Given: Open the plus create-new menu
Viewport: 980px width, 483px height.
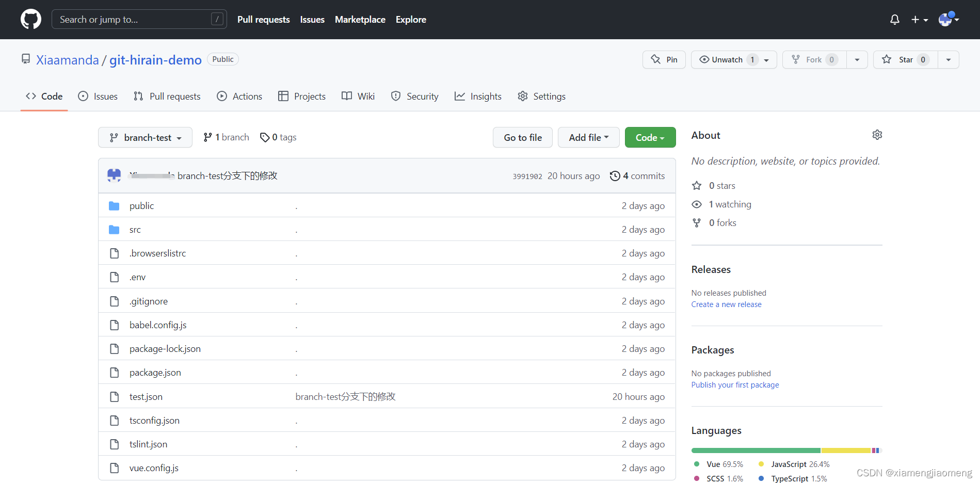Looking at the screenshot, I should [x=920, y=20].
